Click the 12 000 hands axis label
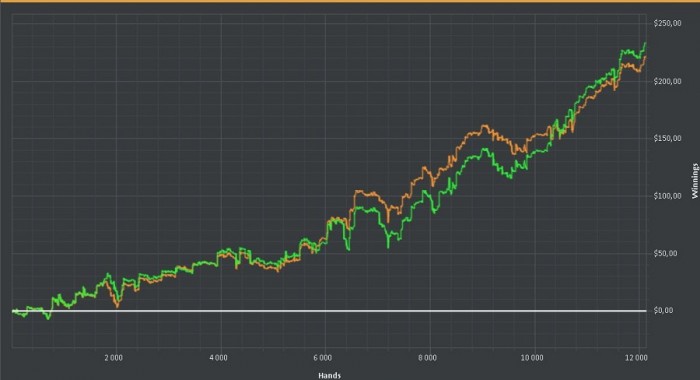 636,358
